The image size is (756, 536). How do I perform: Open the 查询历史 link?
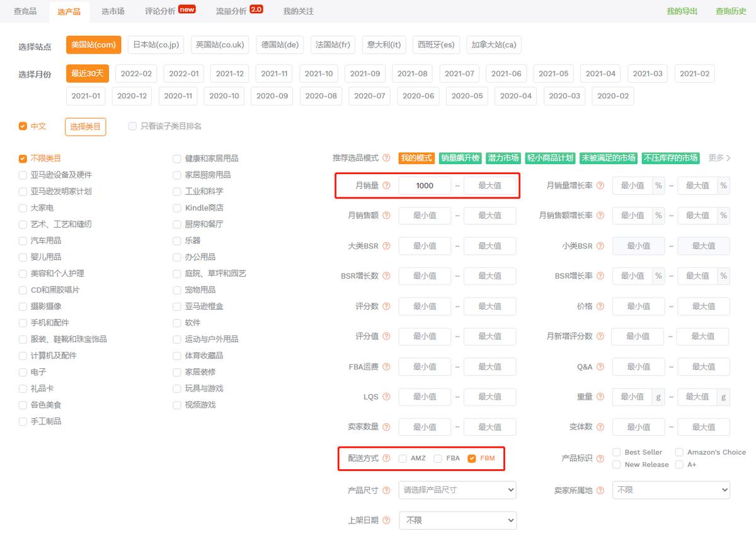pyautogui.click(x=730, y=11)
